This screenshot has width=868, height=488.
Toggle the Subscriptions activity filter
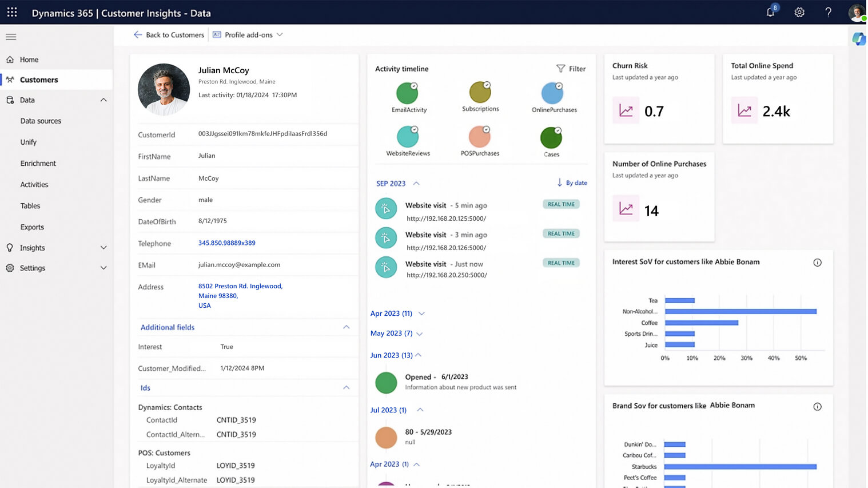pos(480,93)
